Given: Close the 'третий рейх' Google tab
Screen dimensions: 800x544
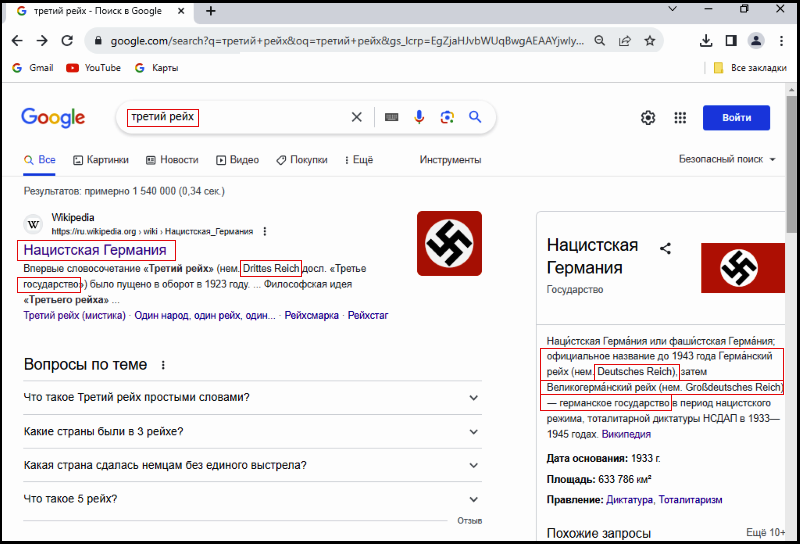Looking at the screenshot, I should coord(181,11).
